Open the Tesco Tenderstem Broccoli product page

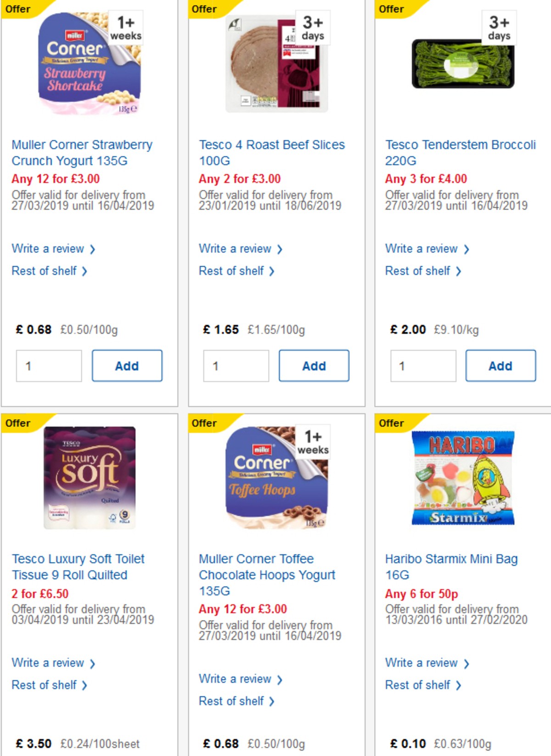[x=460, y=153]
